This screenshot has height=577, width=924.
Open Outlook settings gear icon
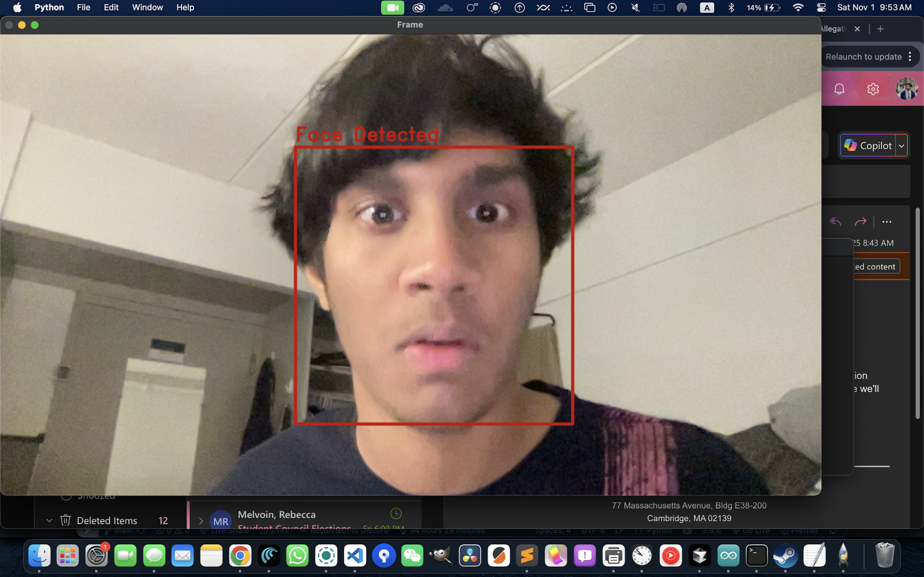click(873, 89)
